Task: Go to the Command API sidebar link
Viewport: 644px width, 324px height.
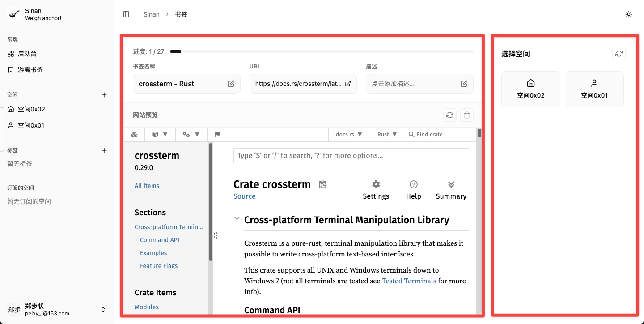Action: 160,240
